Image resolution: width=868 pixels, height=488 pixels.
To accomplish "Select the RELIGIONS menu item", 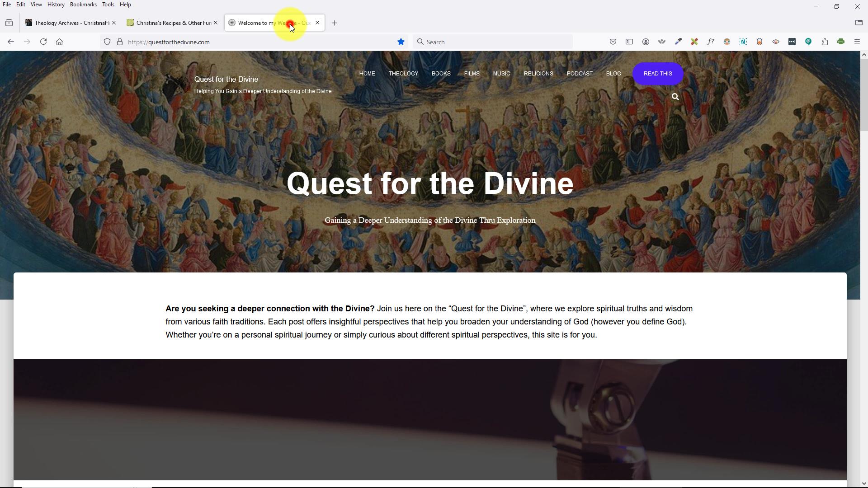I will pos(539,73).
